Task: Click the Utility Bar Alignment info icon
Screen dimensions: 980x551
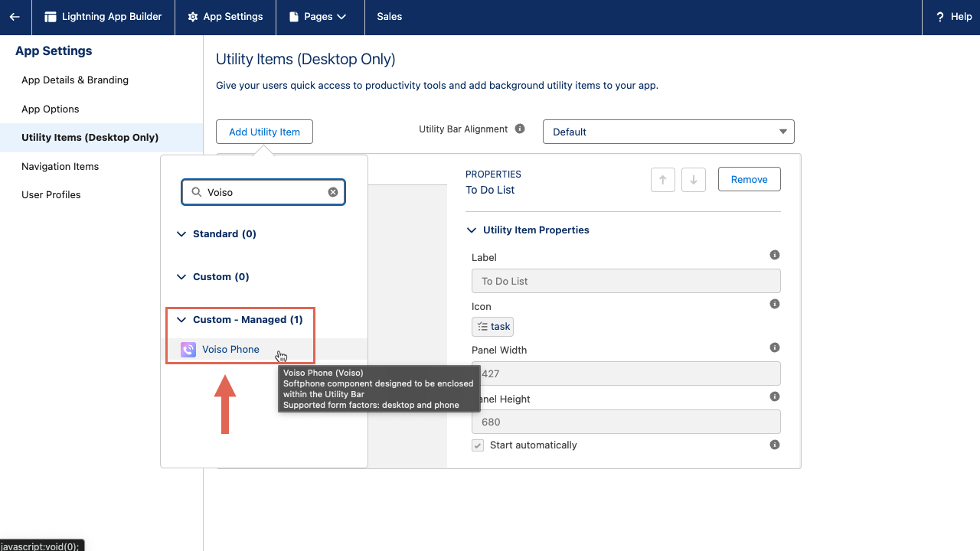Action: click(520, 129)
